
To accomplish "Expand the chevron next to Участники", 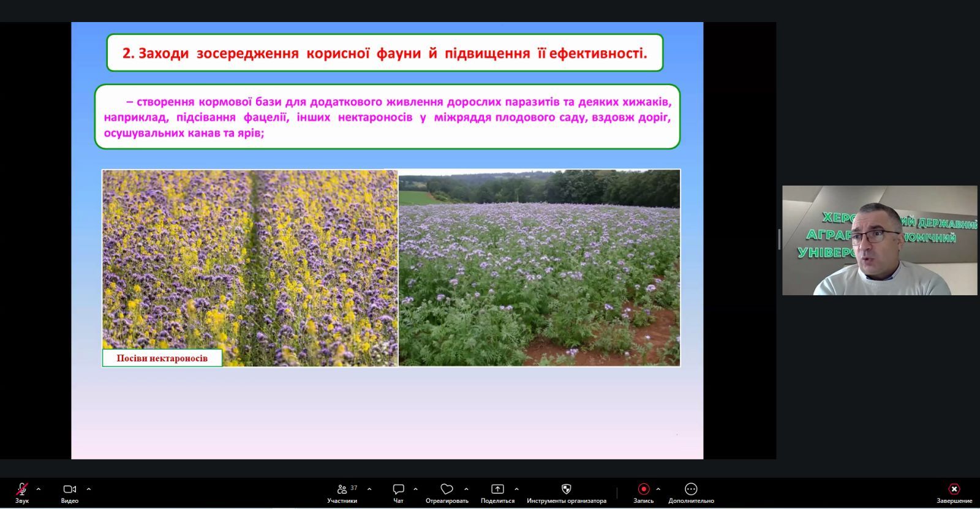I will [x=369, y=489].
